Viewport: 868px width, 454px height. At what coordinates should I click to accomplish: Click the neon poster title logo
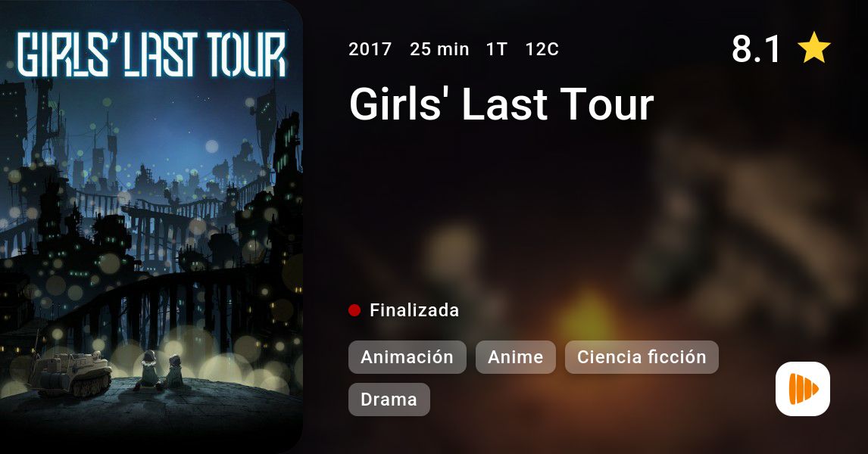pyautogui.click(x=151, y=54)
